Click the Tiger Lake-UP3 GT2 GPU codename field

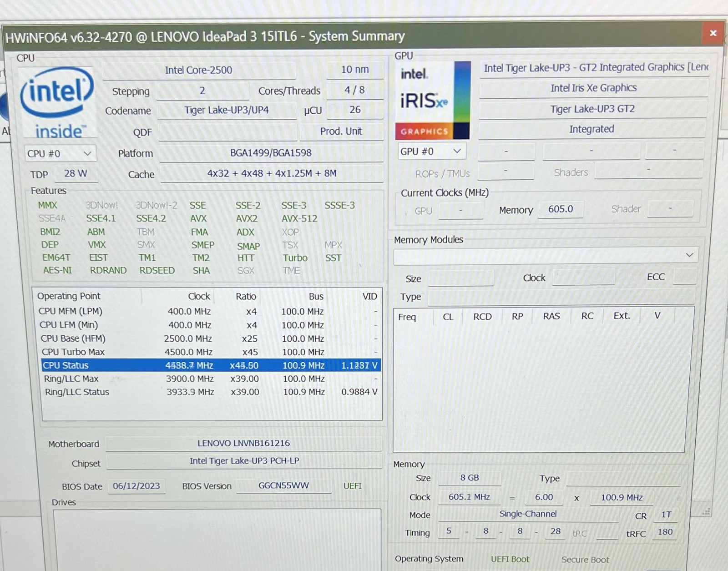pyautogui.click(x=592, y=109)
